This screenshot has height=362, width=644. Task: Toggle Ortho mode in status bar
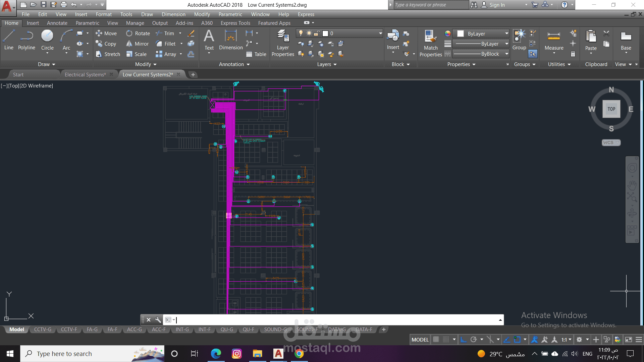point(463,340)
